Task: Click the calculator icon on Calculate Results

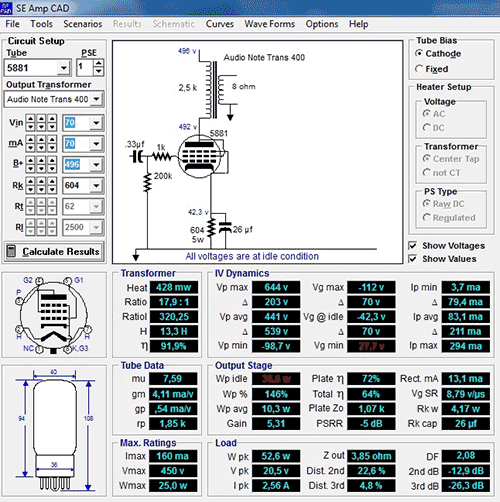Action: click(11, 251)
